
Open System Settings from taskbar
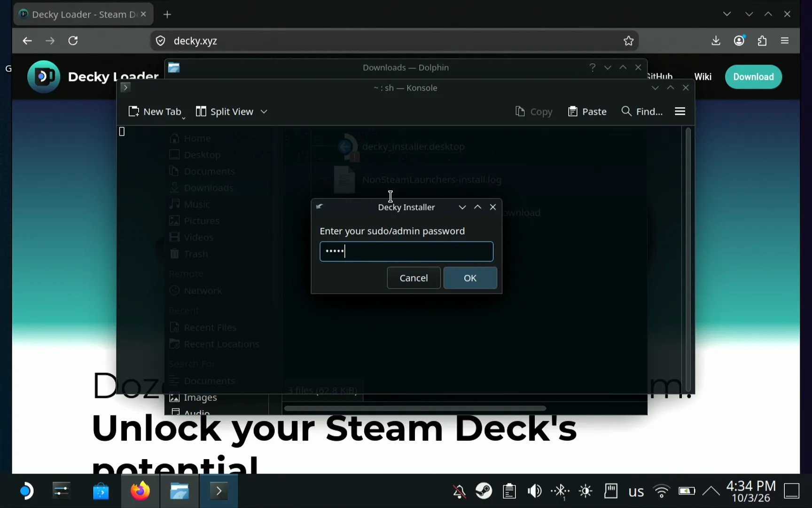coord(62,491)
